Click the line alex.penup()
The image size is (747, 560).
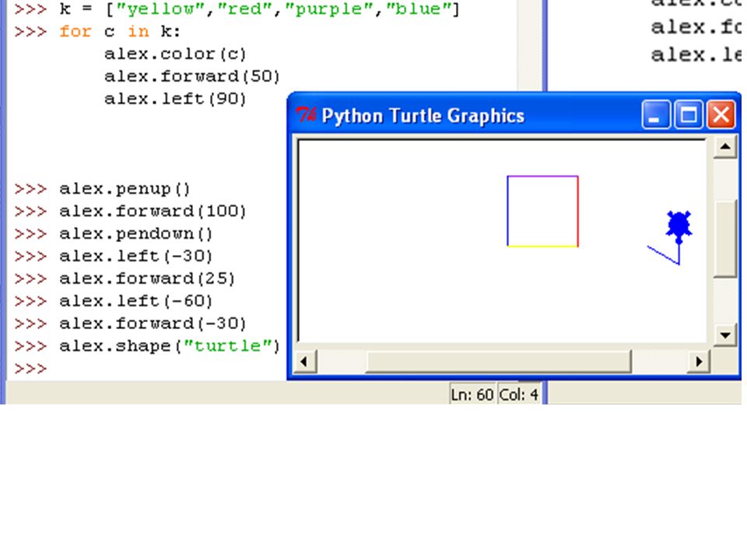124,189
